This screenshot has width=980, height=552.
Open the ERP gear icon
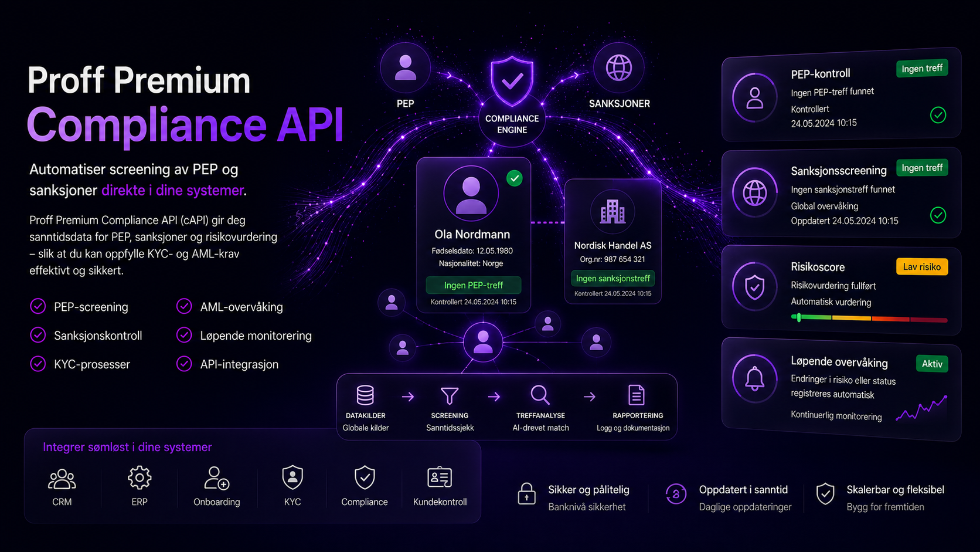coord(139,478)
